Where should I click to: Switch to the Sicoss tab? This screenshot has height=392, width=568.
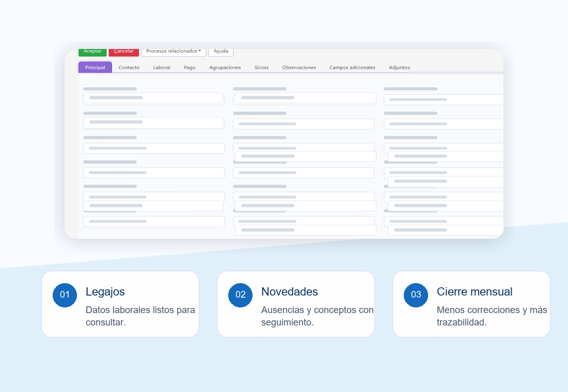(262, 68)
